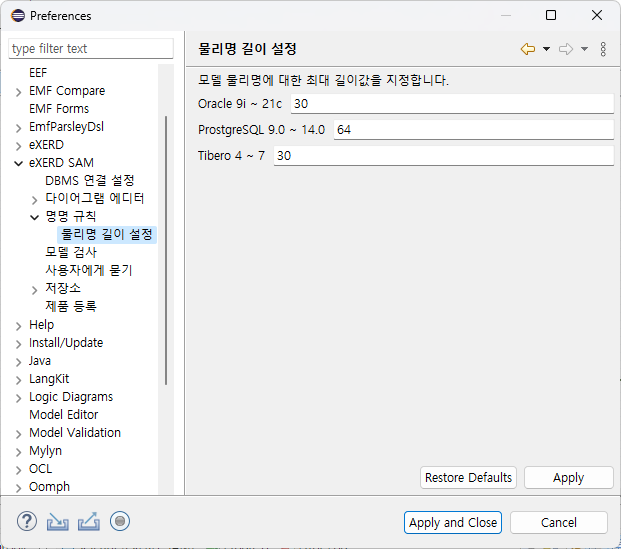
Task: Expand the eXERD tree node
Action: (18, 146)
